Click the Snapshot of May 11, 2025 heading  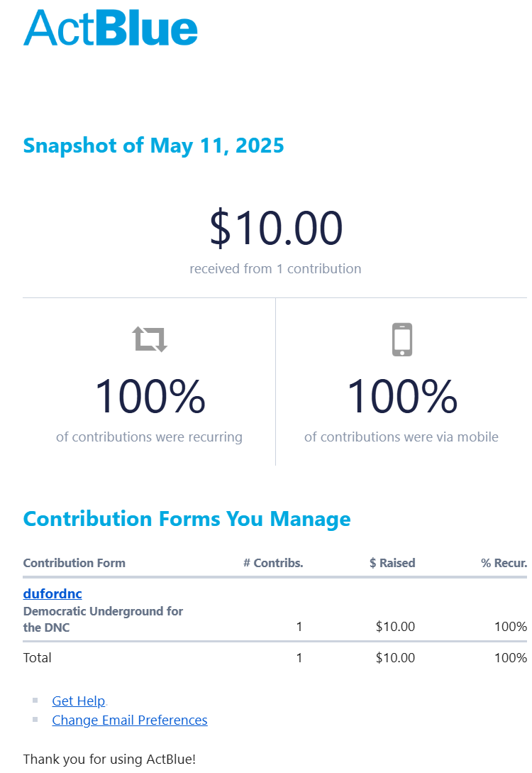(x=153, y=146)
